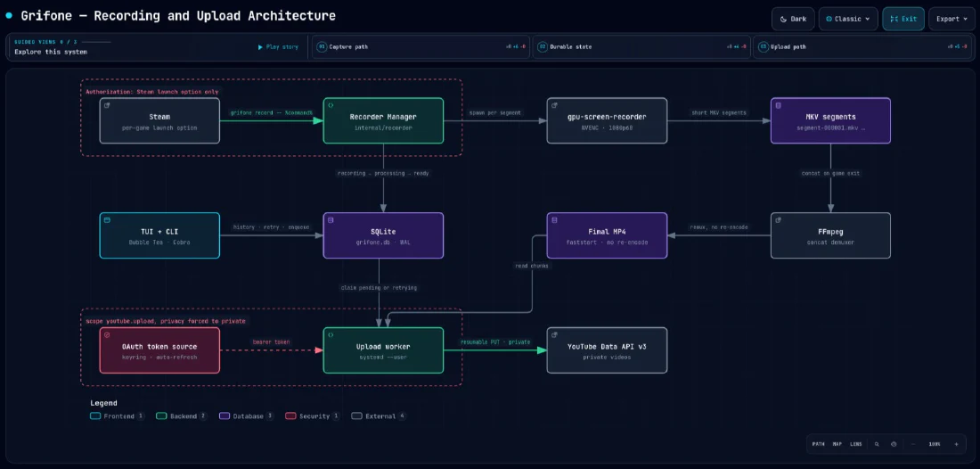This screenshot has width=980, height=469.
Task: Open the Classic style dropdown
Action: (848, 19)
